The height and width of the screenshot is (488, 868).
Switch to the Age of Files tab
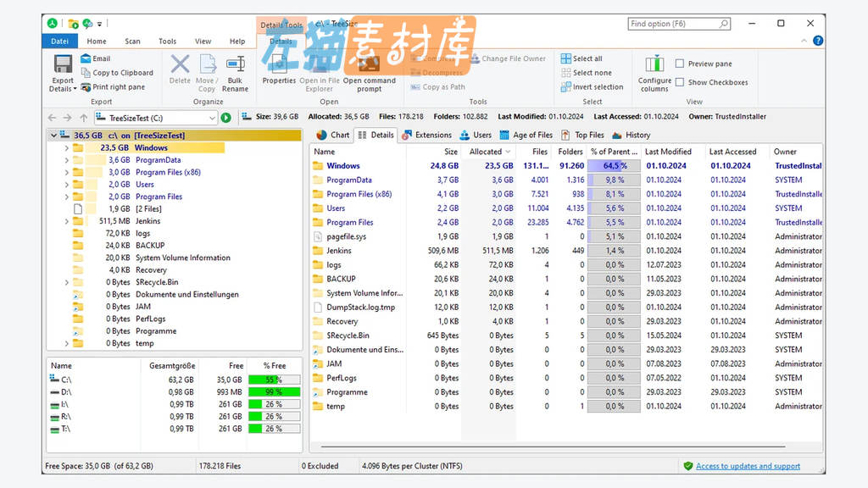click(526, 135)
